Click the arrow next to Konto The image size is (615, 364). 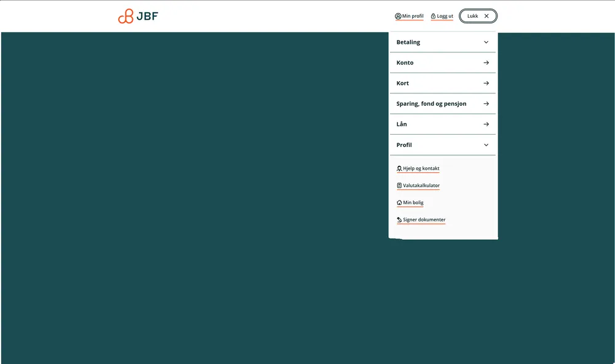tap(486, 63)
